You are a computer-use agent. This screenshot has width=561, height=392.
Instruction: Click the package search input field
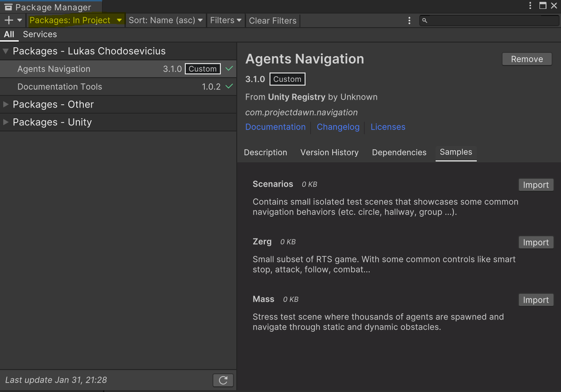coord(489,21)
